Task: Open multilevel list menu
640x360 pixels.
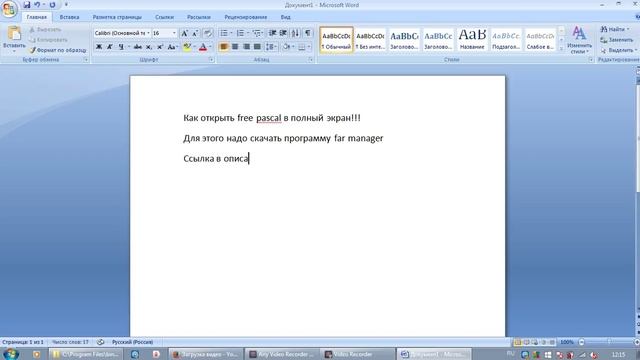Action: click(258, 33)
